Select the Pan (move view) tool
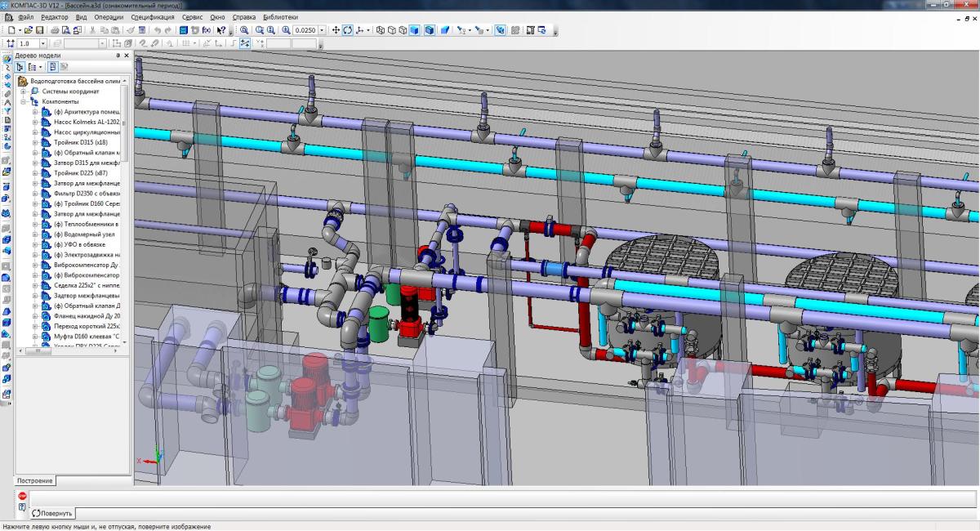This screenshot has height=531, width=980. click(x=335, y=30)
